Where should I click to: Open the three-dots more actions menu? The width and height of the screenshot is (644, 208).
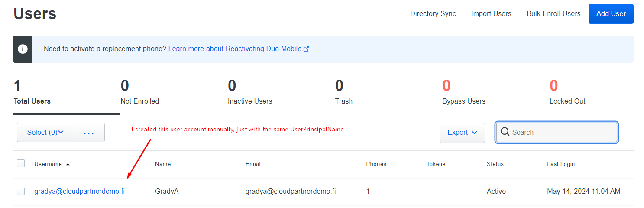pyautogui.click(x=89, y=133)
